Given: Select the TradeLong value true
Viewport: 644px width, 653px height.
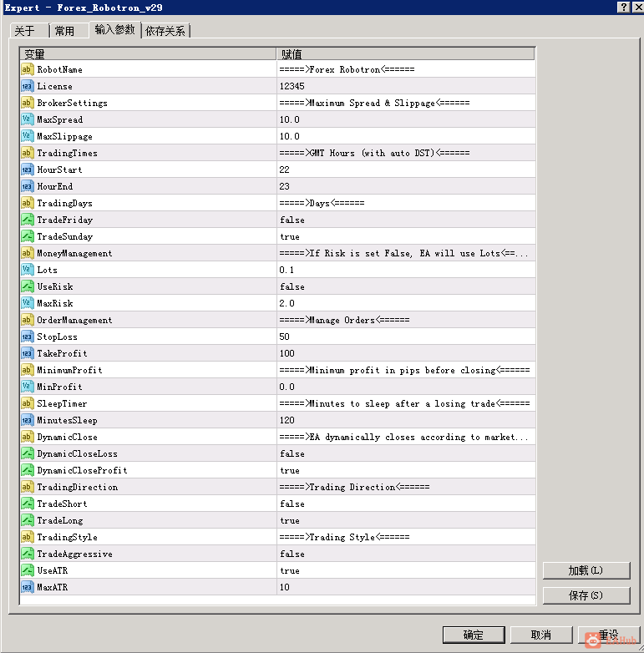Looking at the screenshot, I should coord(290,520).
